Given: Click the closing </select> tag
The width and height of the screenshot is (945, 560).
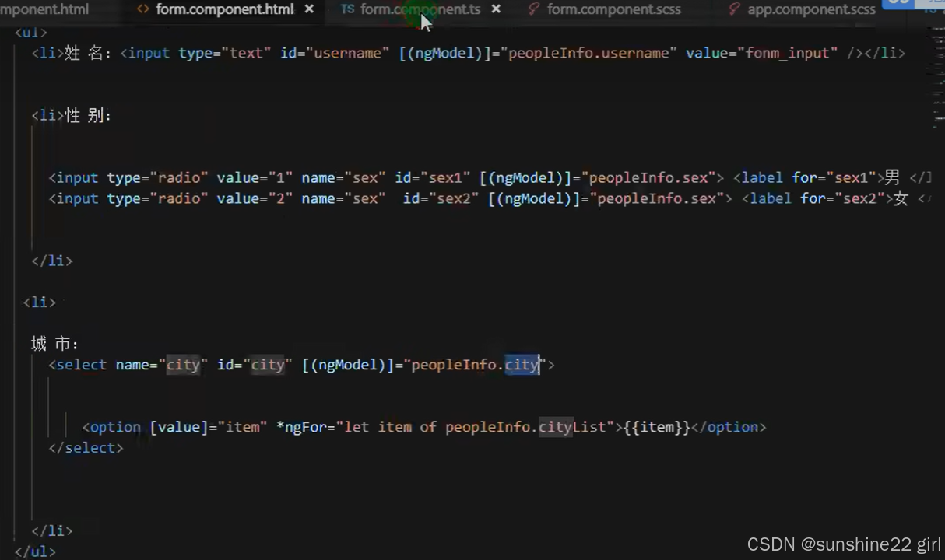Looking at the screenshot, I should pyautogui.click(x=86, y=448).
